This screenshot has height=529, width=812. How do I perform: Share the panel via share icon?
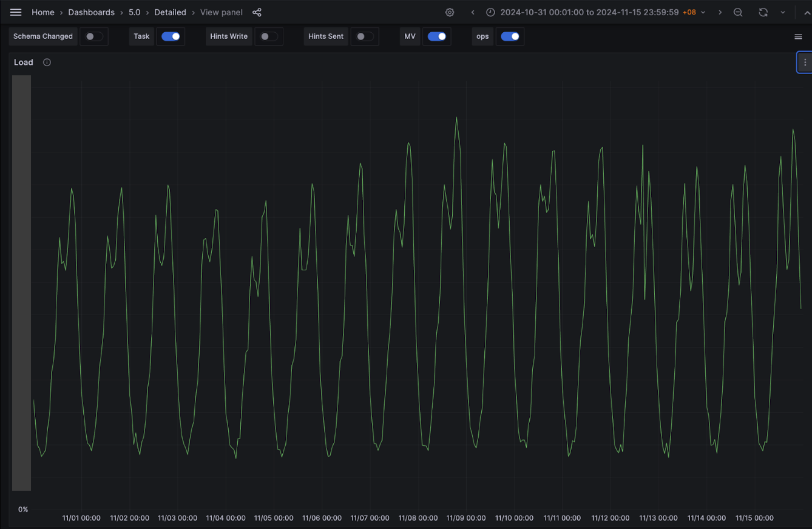pyautogui.click(x=257, y=12)
